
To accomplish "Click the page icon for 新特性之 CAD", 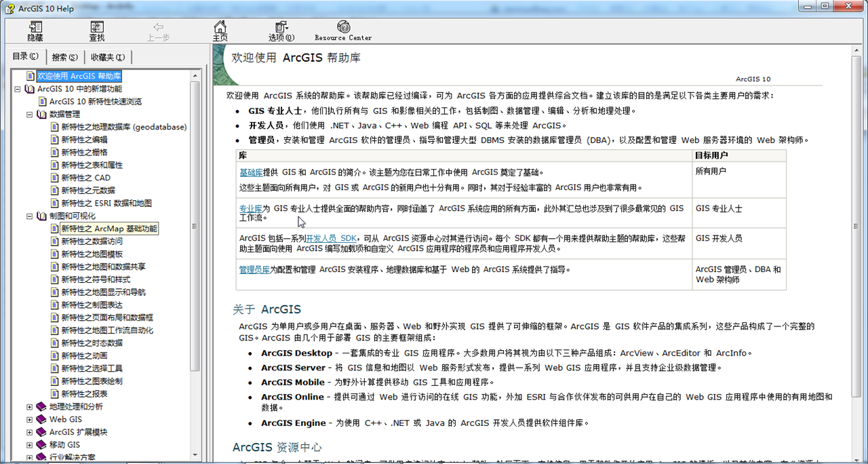I will click(x=55, y=178).
